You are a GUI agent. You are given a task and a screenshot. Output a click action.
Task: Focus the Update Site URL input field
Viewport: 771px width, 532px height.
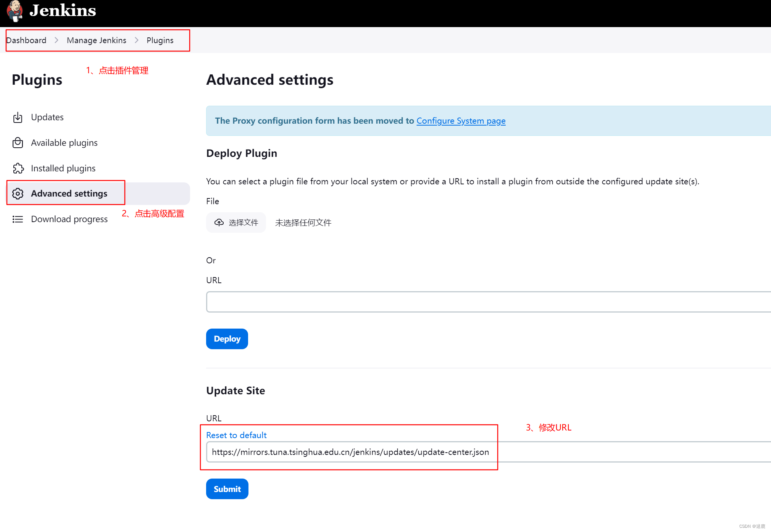tap(489, 452)
